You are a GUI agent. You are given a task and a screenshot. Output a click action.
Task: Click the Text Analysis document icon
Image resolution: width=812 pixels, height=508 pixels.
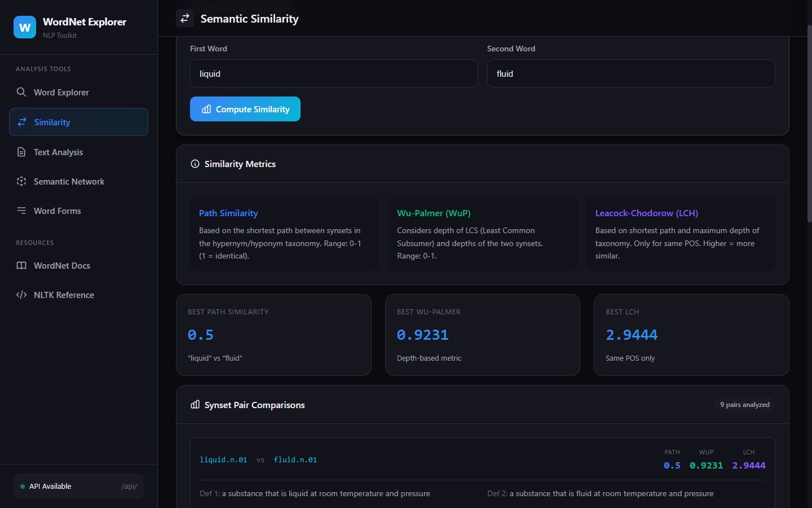(21, 152)
